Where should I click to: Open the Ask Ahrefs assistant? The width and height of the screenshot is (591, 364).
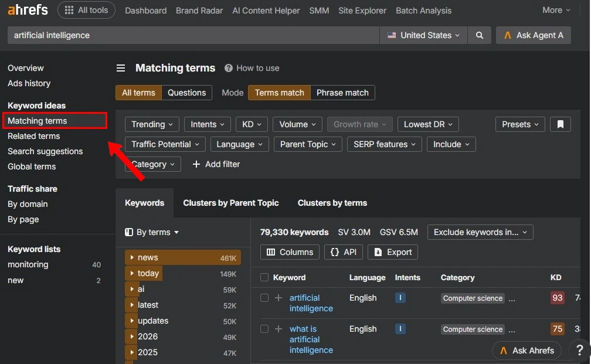click(x=527, y=351)
